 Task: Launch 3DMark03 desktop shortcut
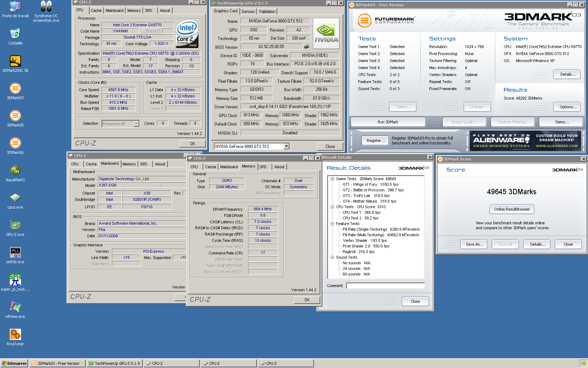(x=15, y=91)
